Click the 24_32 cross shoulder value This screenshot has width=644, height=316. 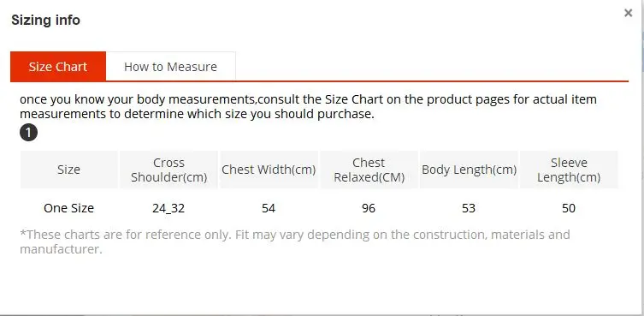pos(168,208)
